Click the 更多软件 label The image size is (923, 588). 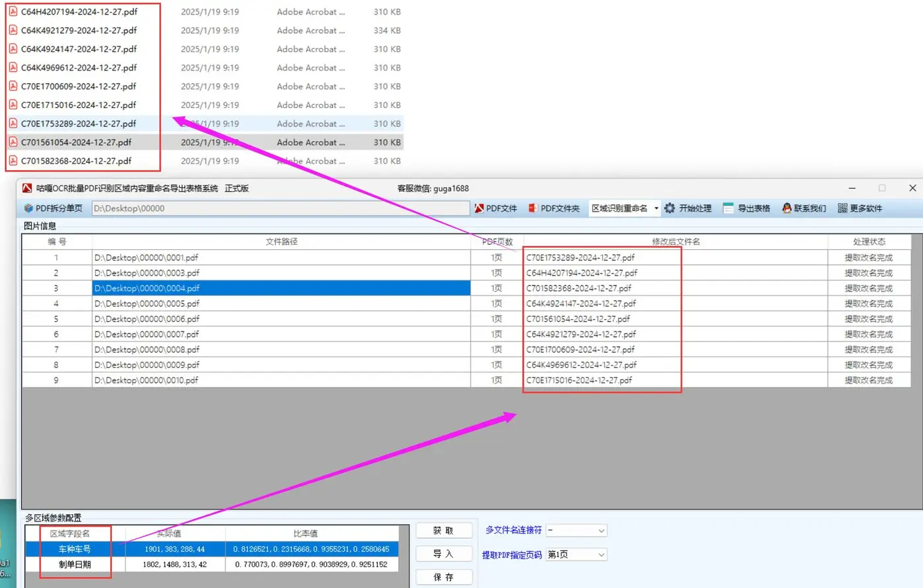pos(866,208)
